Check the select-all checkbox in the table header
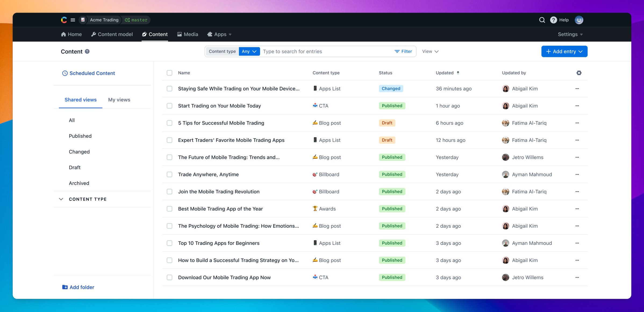 pyautogui.click(x=169, y=73)
